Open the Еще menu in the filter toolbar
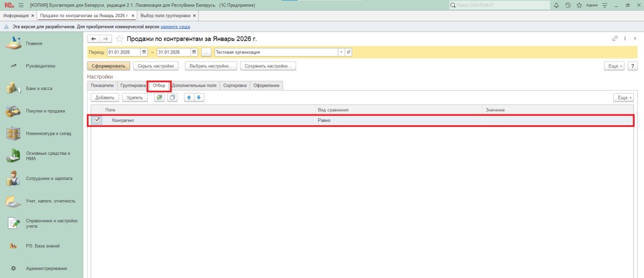Screen dimensions: 644x278 tap(623, 97)
